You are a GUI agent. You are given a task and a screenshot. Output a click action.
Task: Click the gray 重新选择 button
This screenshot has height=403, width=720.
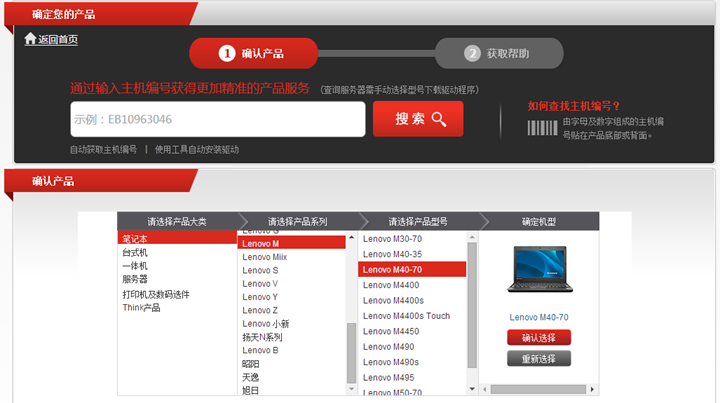(539, 358)
